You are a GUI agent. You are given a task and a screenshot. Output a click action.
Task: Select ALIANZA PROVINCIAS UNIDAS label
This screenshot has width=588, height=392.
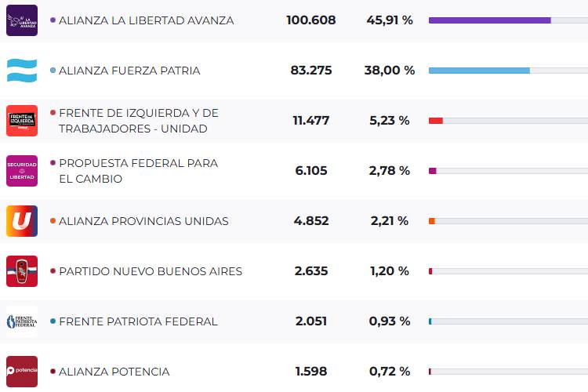pos(143,221)
